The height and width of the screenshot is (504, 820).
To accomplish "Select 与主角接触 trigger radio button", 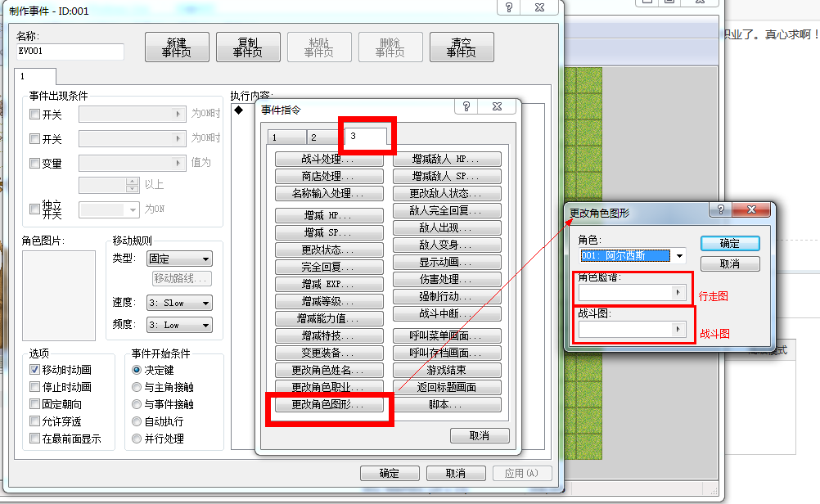I will tap(137, 387).
